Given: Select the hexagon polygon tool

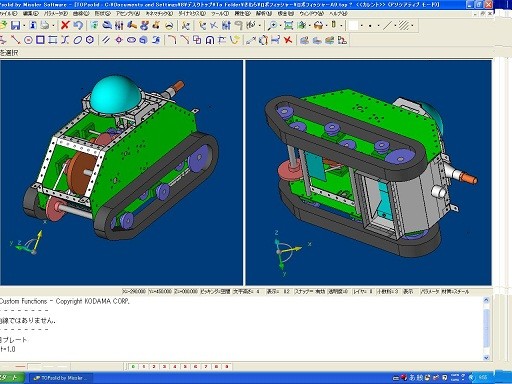Looking at the screenshot, I should [x=89, y=40].
